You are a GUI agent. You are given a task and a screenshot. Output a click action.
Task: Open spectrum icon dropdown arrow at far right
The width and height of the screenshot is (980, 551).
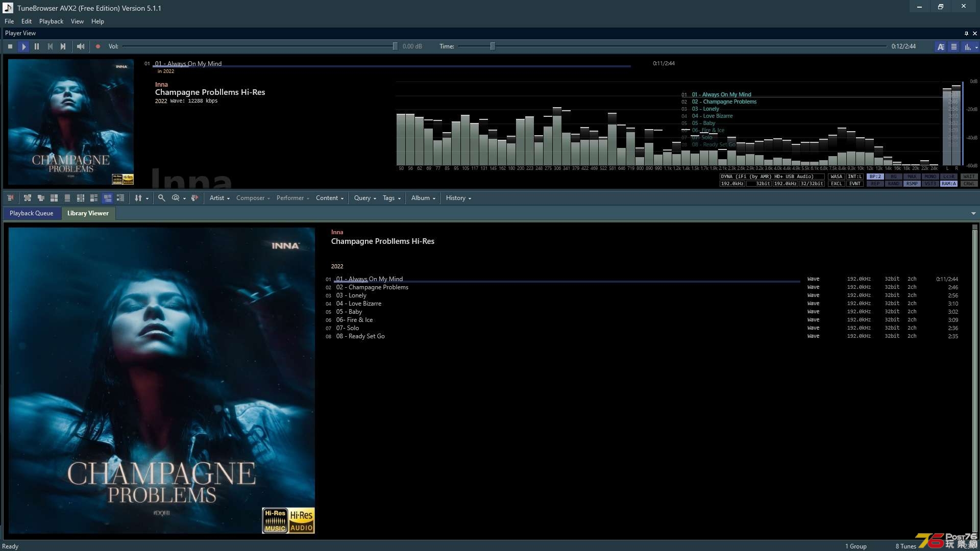[x=976, y=47]
